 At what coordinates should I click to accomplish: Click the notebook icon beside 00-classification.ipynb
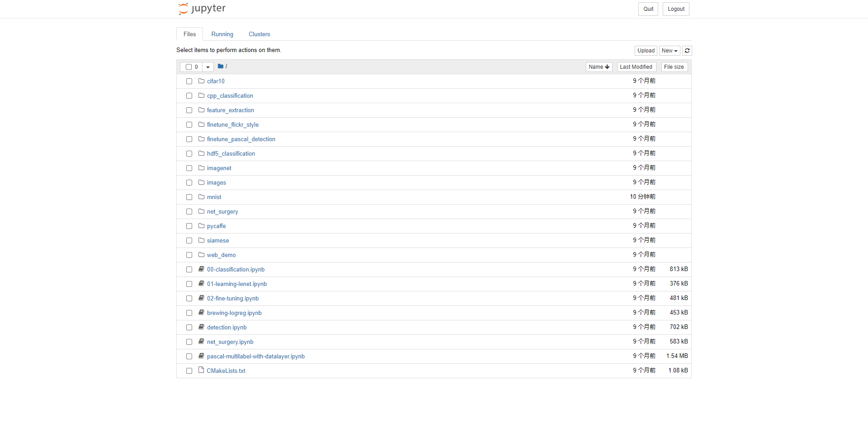coord(202,269)
